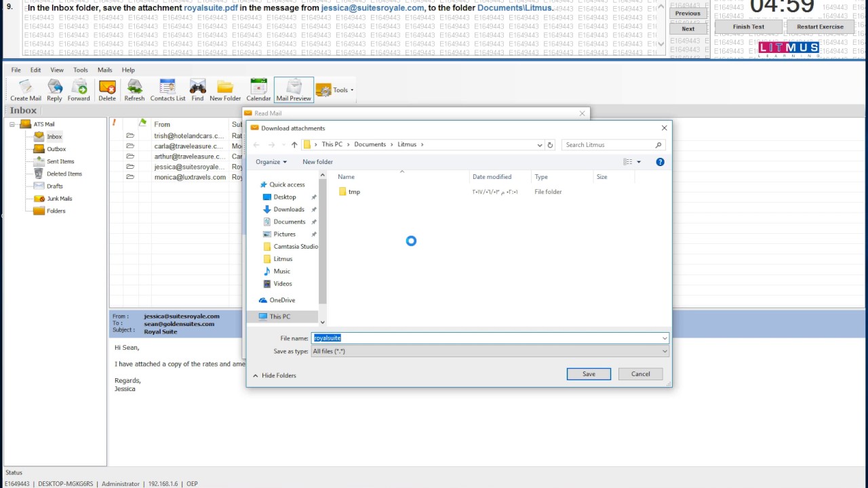Open the Tools toolbar dropdown

coord(335,90)
